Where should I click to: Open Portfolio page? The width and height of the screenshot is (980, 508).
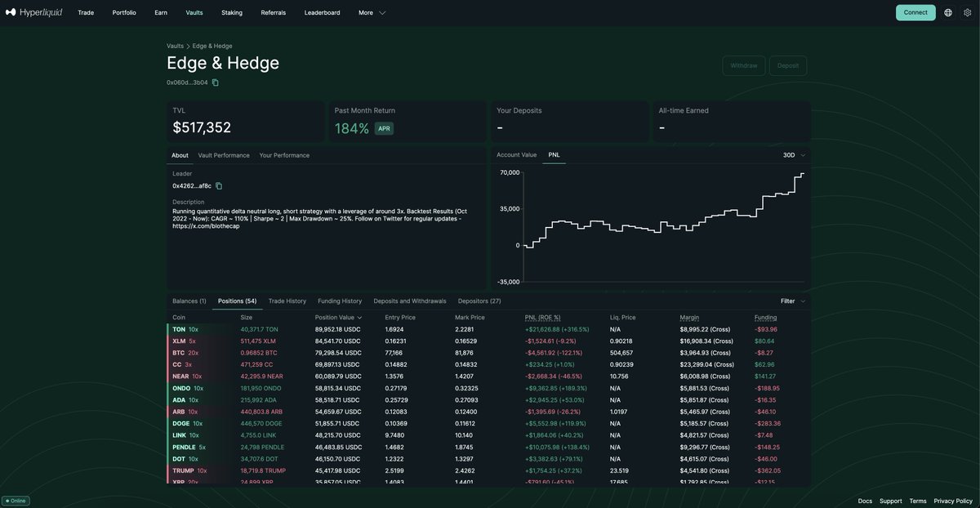(124, 12)
